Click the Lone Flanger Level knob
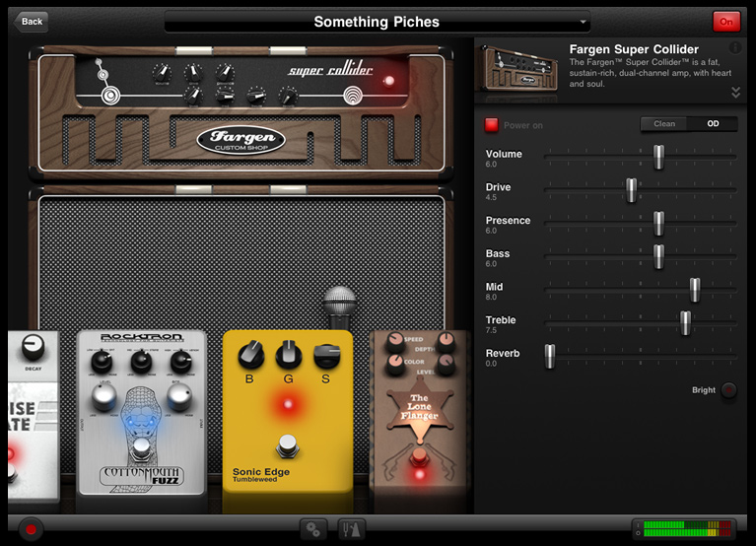 [447, 364]
